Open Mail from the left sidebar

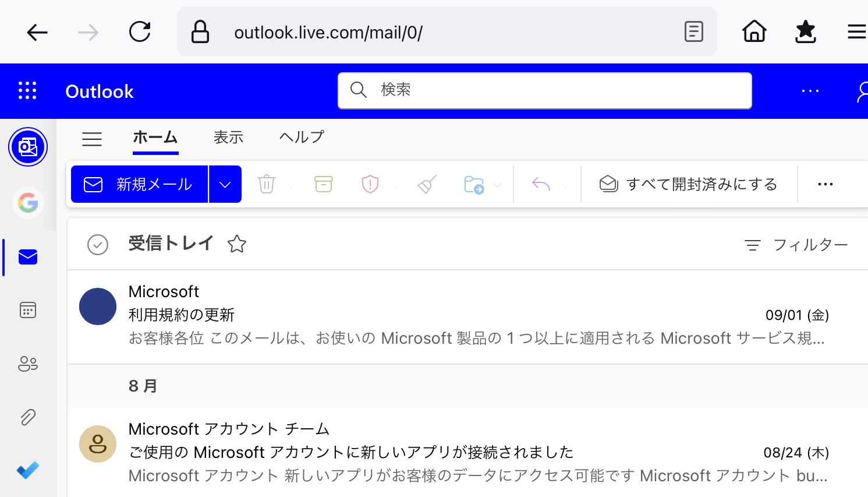28,257
